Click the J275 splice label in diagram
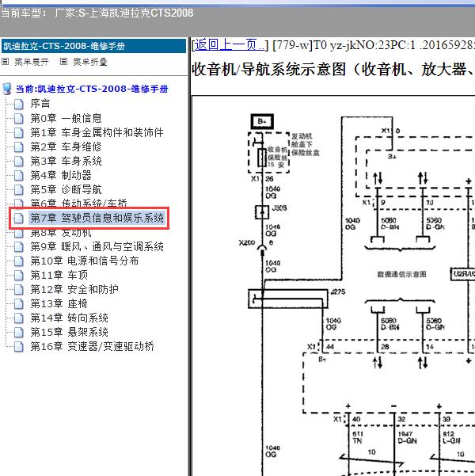 (338, 291)
